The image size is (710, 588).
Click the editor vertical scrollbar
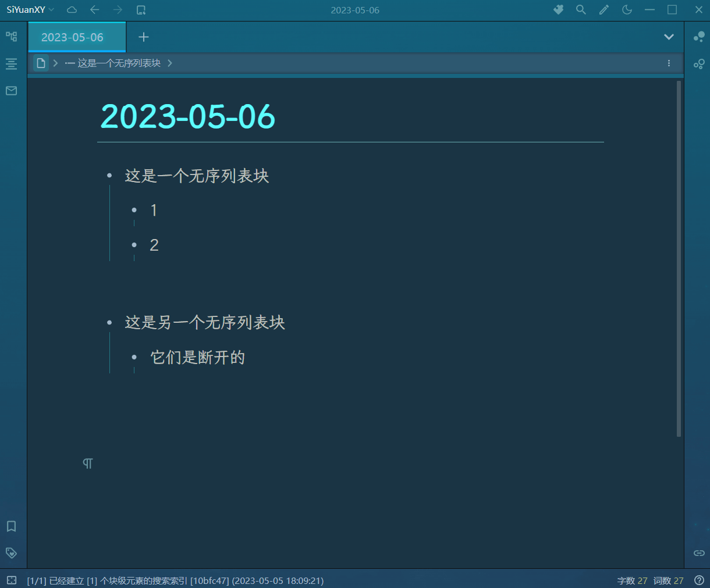click(x=679, y=259)
